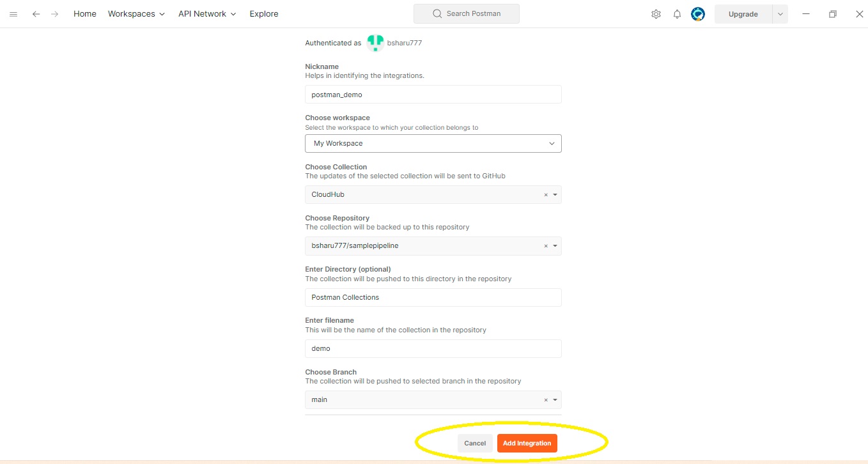Open the API Network menu
This screenshot has height=464, width=868.
[207, 14]
